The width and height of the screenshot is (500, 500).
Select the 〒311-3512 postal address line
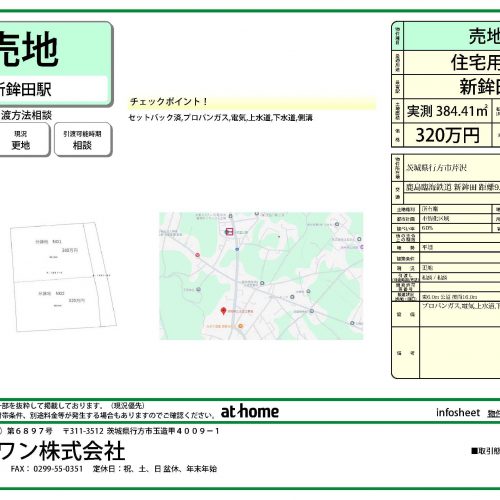click(141, 431)
